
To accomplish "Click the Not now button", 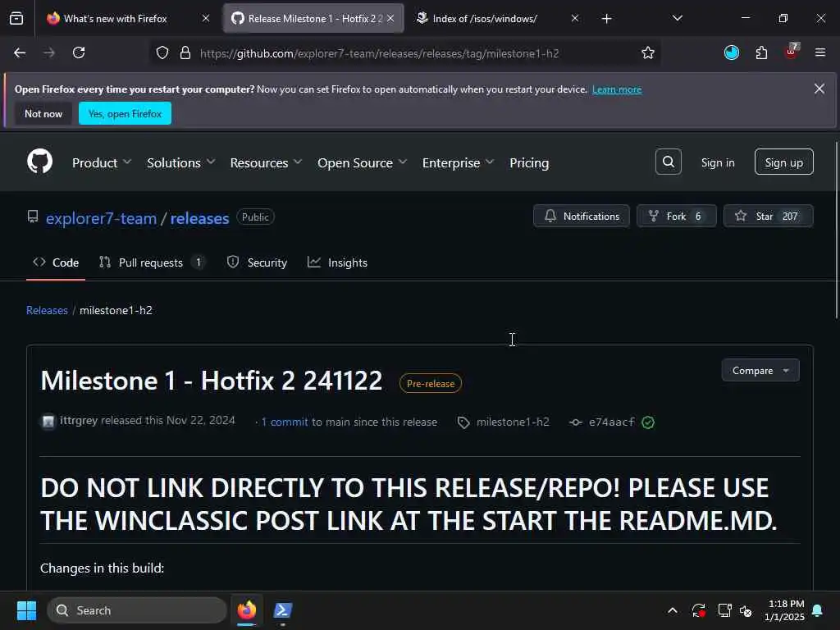I will pos(43,113).
